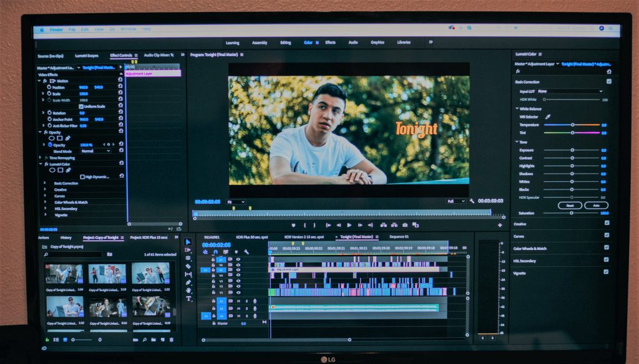Open timeline display settings wrench

pos(246,252)
